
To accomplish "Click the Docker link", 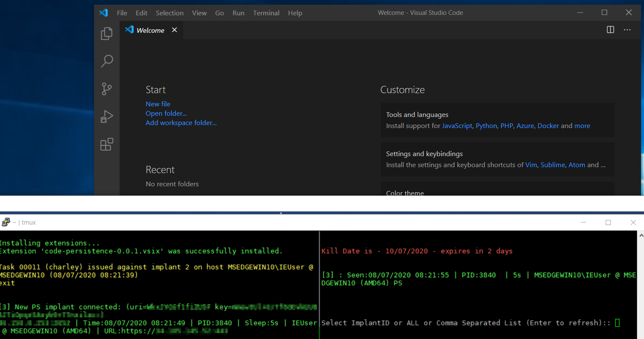I will 548,125.
